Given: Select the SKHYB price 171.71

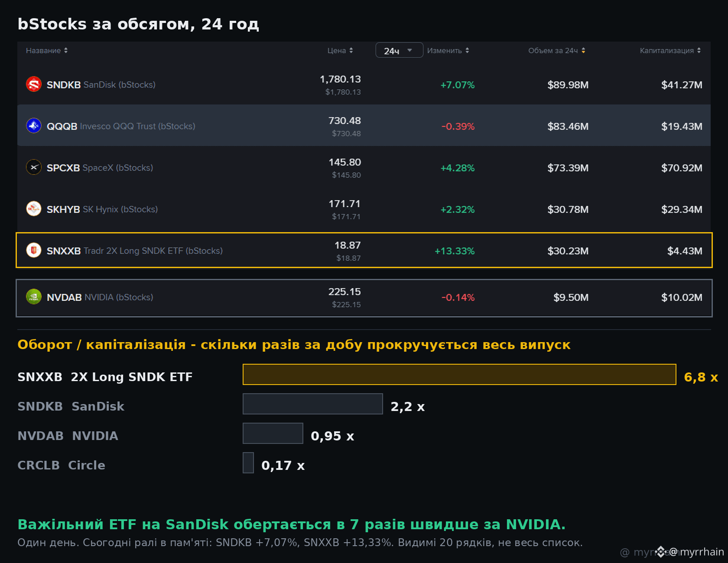Looking at the screenshot, I should click(344, 204).
